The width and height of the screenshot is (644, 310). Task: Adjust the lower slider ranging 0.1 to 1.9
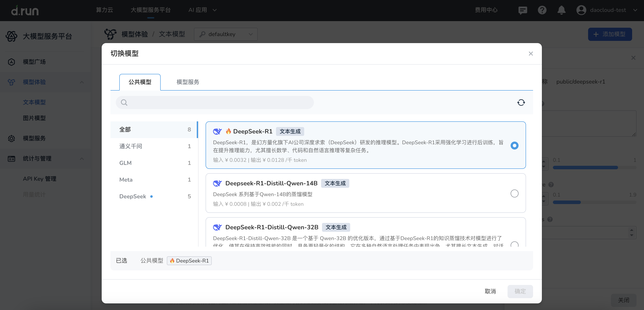594,202
